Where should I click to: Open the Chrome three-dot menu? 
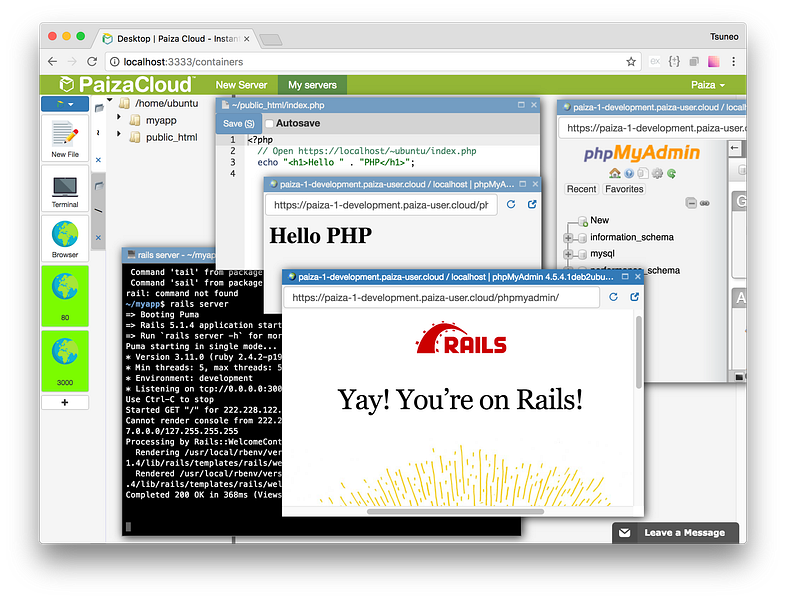pos(733,62)
